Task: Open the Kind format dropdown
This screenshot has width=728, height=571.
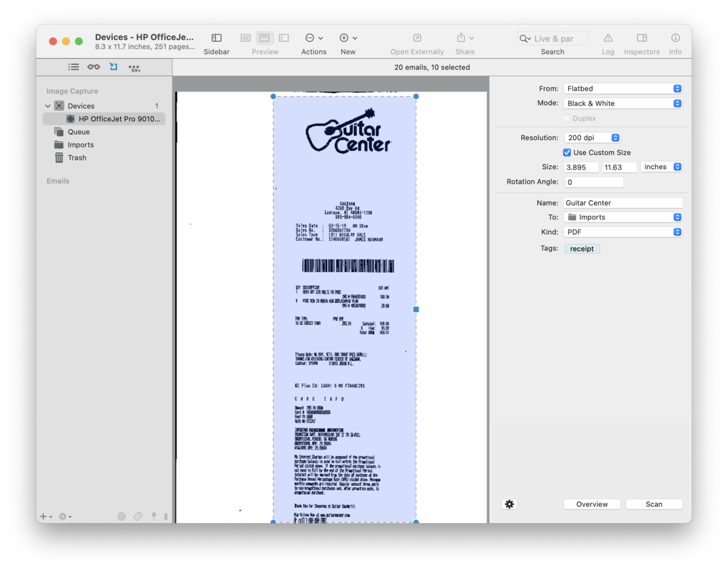Action: [x=623, y=232]
